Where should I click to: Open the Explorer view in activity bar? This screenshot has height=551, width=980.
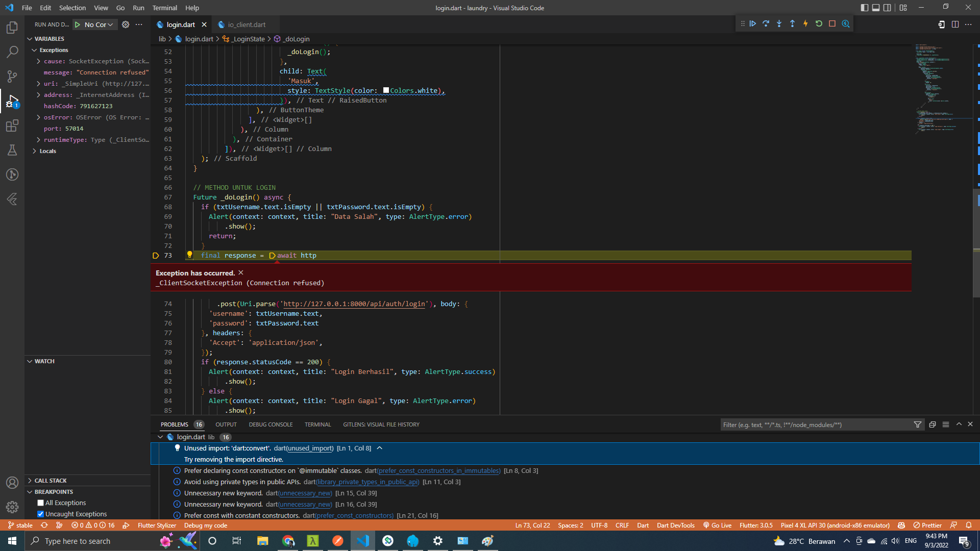coord(12,28)
